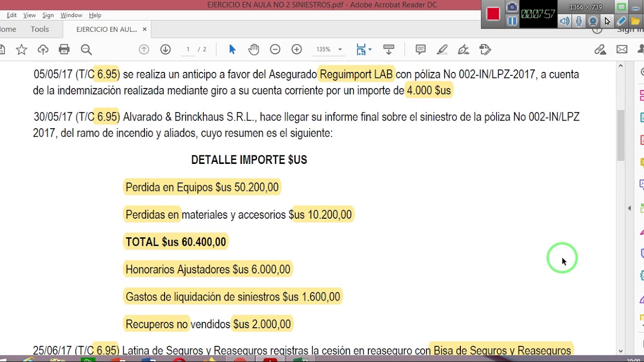The height and width of the screenshot is (362, 644).
Task: Go to next page arrow
Action: tap(166, 49)
